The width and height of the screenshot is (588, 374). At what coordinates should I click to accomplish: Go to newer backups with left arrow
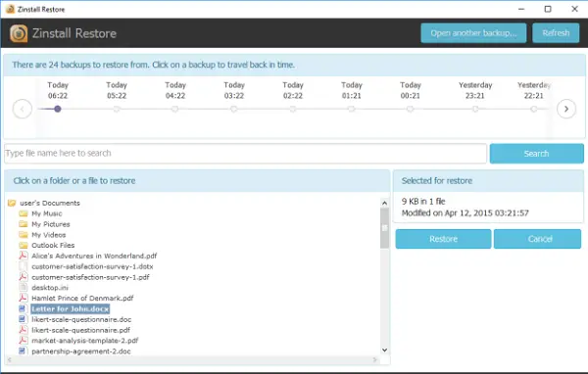pyautogui.click(x=23, y=109)
